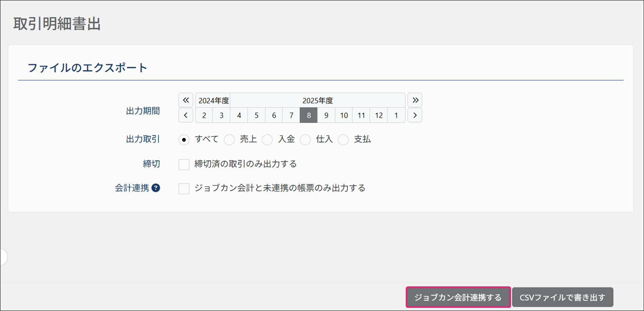Switch output period to month 9
This screenshot has width=644, height=311.
coord(326,116)
